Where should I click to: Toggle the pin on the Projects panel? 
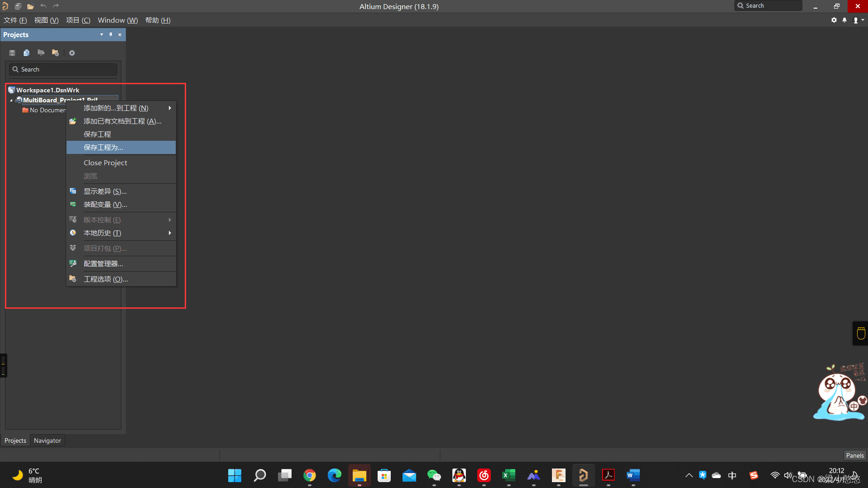[110, 35]
